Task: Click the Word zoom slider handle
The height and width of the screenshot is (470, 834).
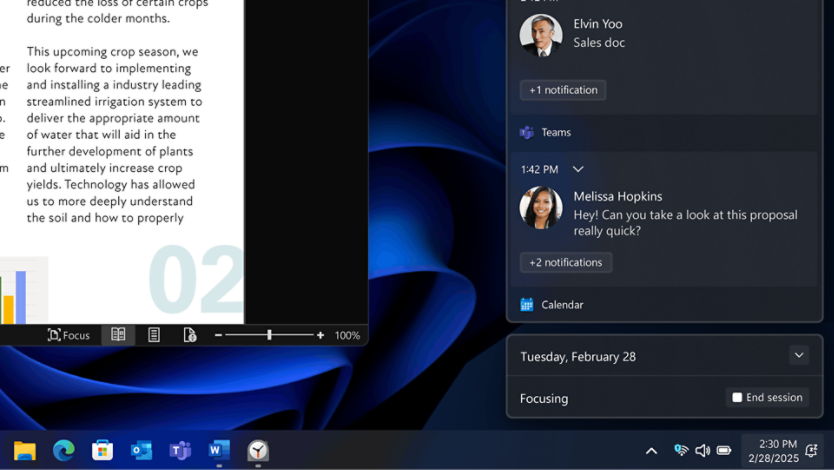Action: [269, 335]
